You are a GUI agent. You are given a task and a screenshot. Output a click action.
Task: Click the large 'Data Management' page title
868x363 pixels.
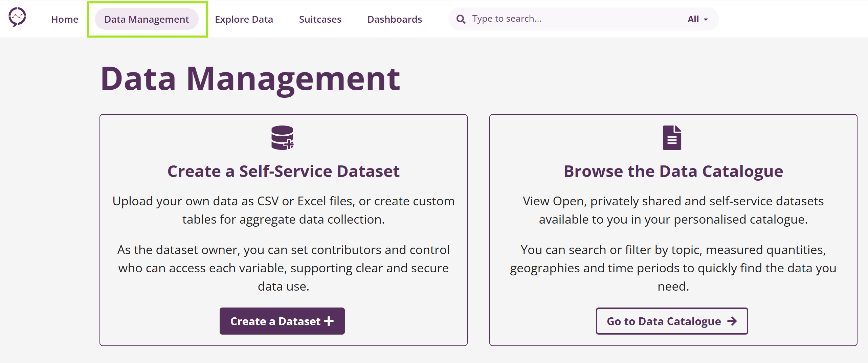click(250, 79)
